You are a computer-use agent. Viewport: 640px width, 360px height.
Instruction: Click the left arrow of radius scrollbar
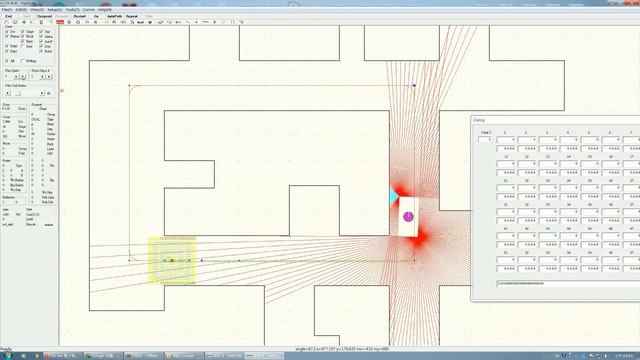click(8, 93)
